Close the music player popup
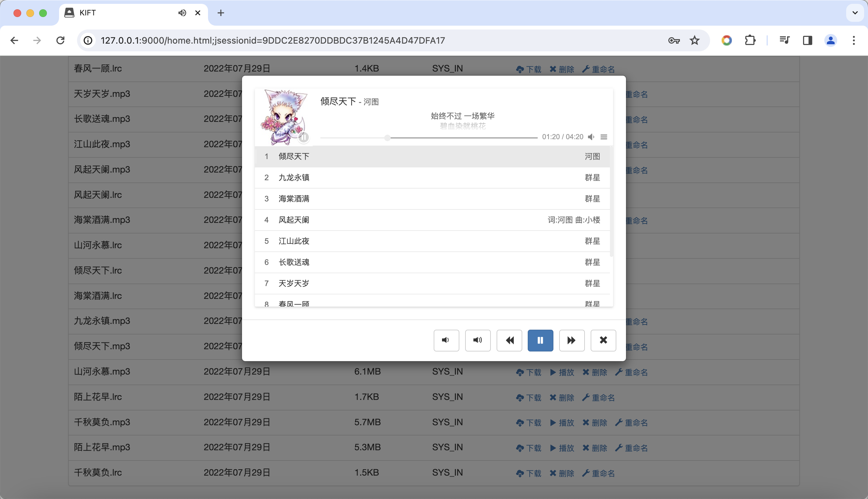Viewport: 868px width, 499px height. tap(603, 340)
